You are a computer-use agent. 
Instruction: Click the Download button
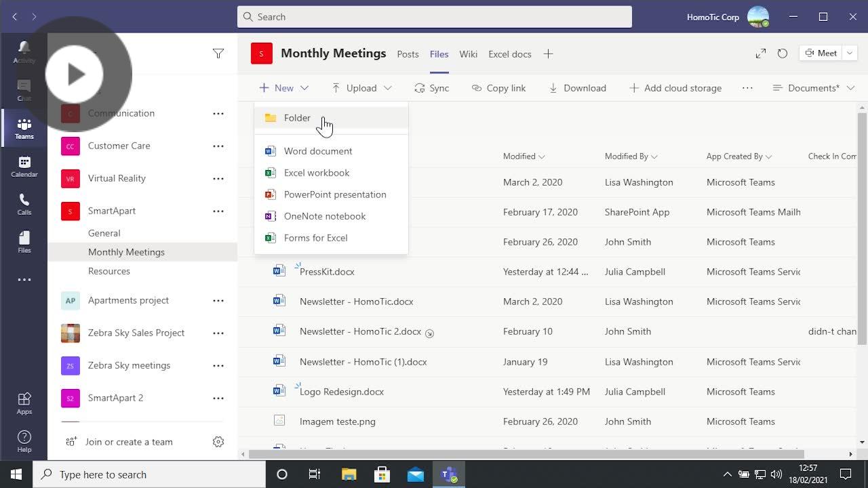[577, 88]
